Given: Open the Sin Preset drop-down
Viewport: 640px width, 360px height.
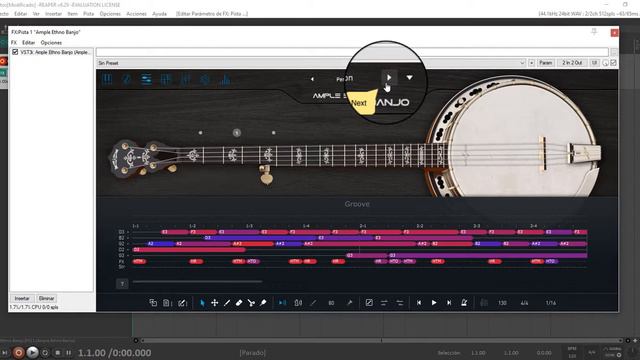Looking at the screenshot, I should 311,63.
